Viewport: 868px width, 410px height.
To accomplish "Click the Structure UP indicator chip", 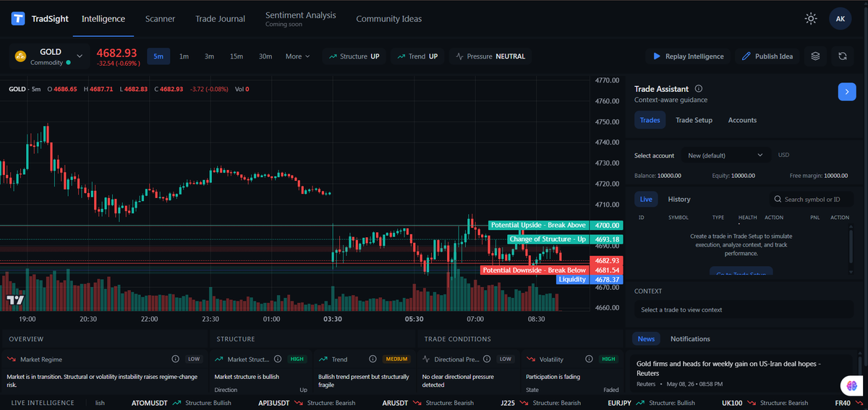I will (x=354, y=56).
